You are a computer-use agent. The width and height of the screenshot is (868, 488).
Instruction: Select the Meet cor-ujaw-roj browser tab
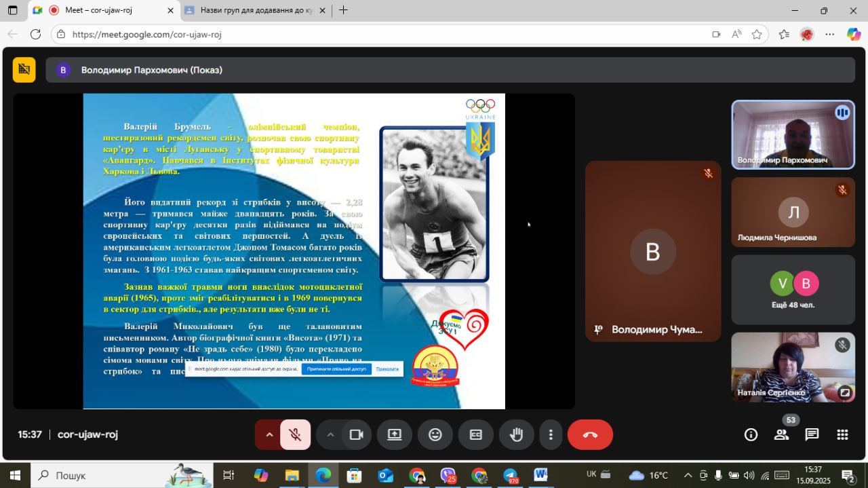click(x=102, y=10)
